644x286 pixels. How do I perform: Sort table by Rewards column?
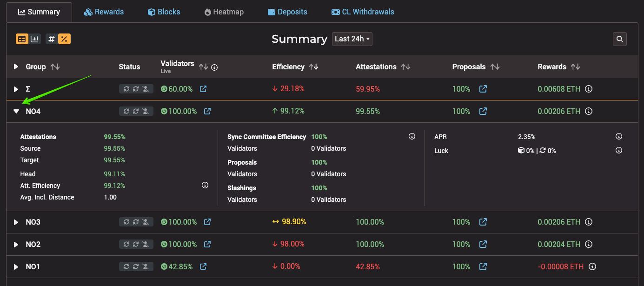coord(576,67)
